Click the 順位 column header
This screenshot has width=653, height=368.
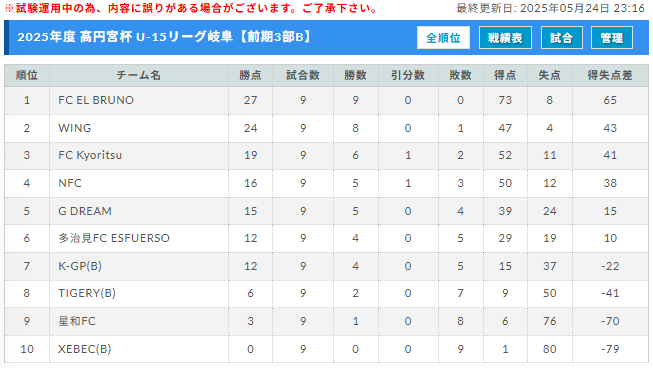(x=27, y=75)
